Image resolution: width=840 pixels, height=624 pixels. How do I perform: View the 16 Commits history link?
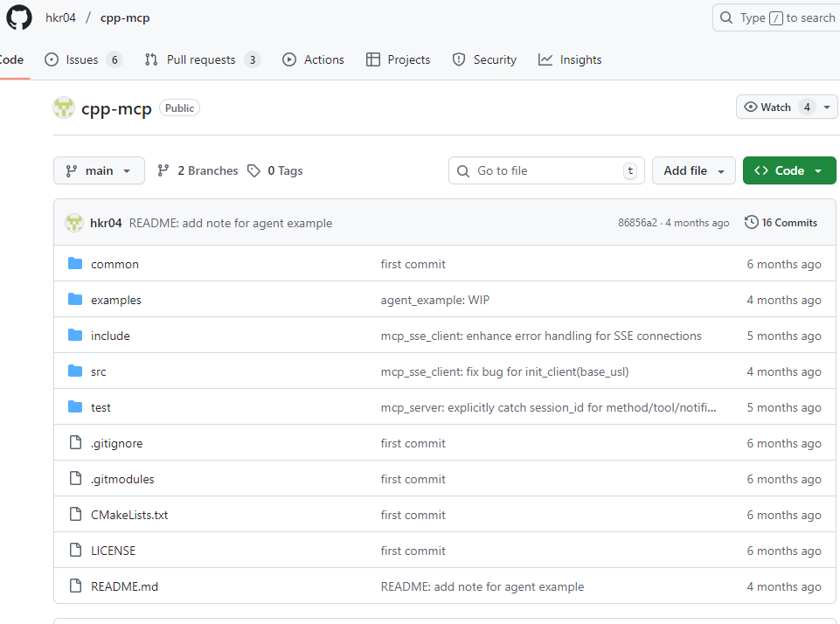tap(781, 222)
